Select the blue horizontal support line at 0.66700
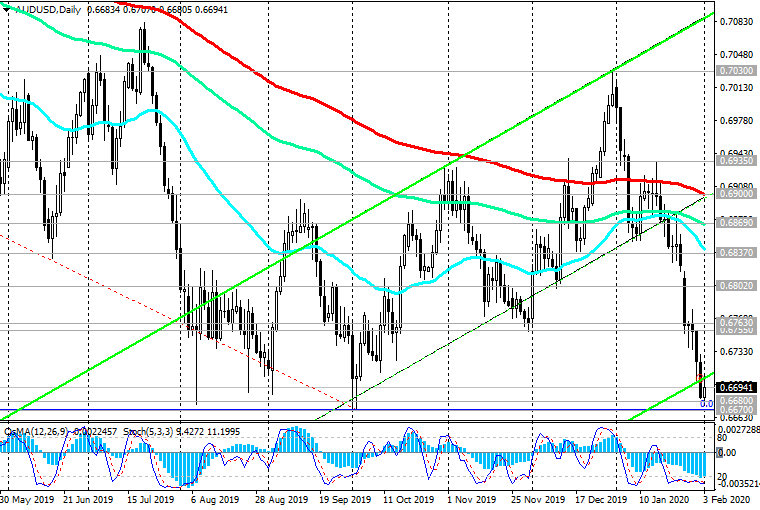 click(356, 409)
